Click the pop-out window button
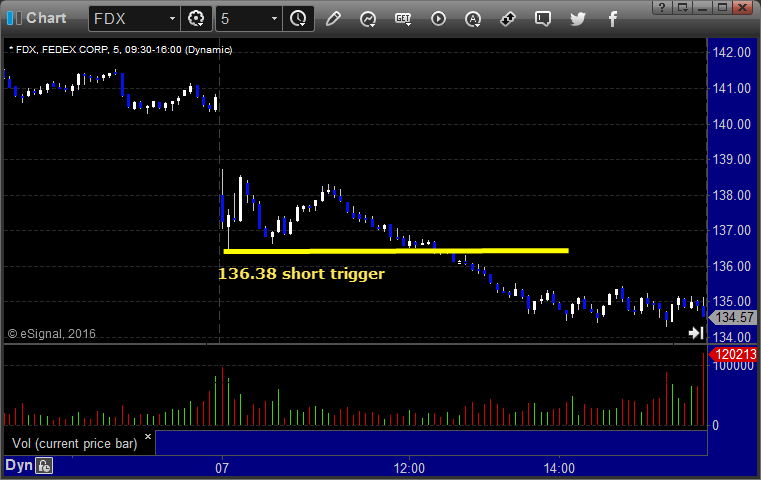This screenshot has width=761, height=480. (x=682, y=7)
